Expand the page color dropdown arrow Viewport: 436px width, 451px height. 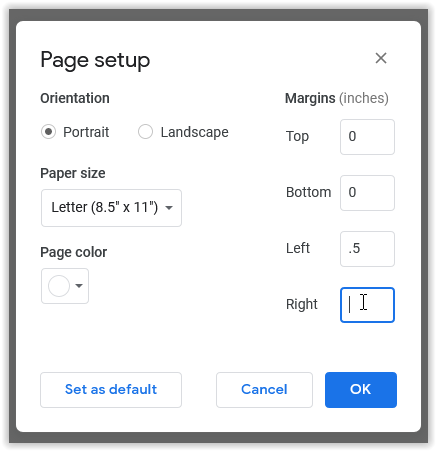[x=79, y=286]
